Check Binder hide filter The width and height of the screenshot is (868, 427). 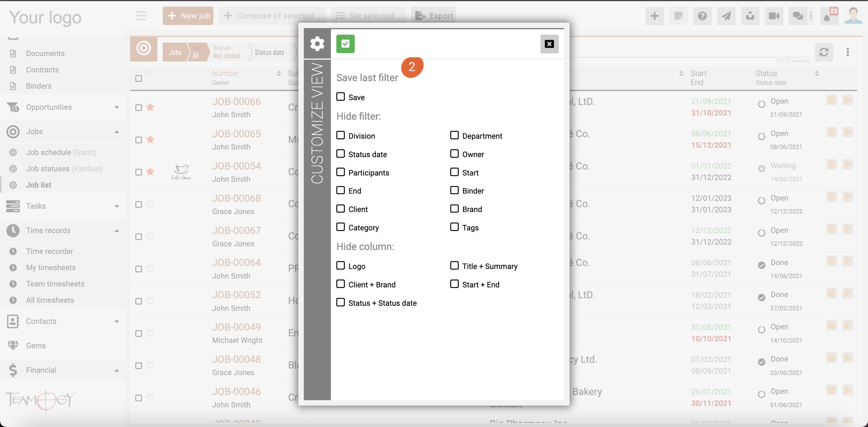(x=454, y=190)
